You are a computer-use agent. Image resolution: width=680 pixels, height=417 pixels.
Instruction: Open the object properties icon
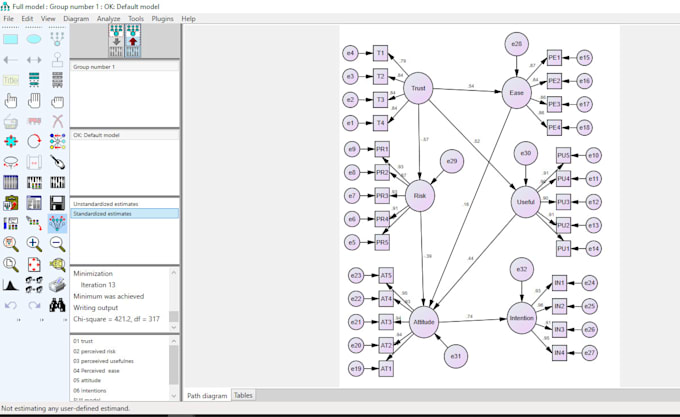(10, 223)
